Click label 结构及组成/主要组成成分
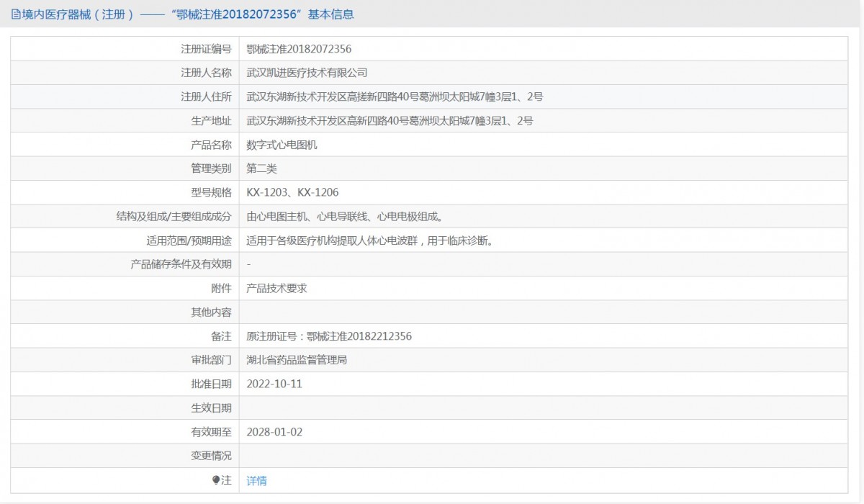The image size is (864, 504). pos(174,217)
